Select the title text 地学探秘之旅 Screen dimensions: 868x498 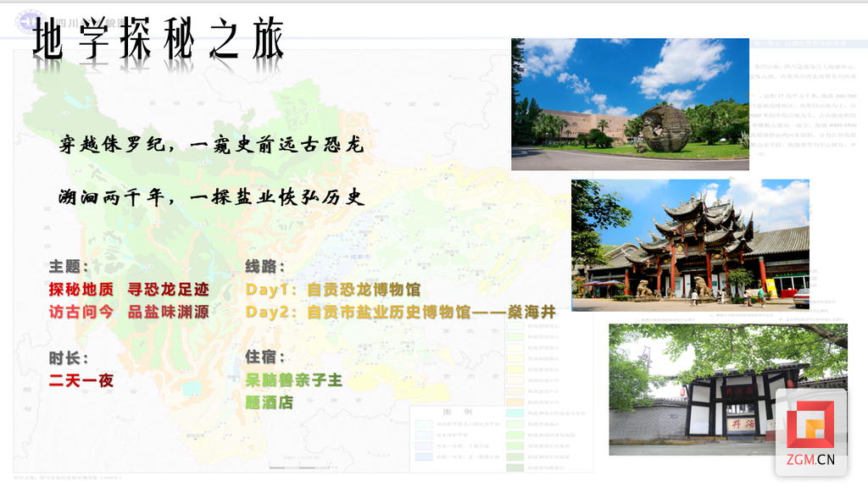tap(158, 38)
